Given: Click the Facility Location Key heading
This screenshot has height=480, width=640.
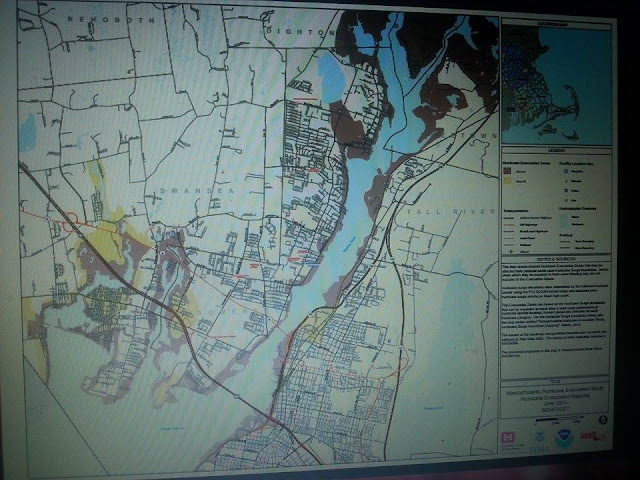Looking at the screenshot, I should click(x=576, y=164).
